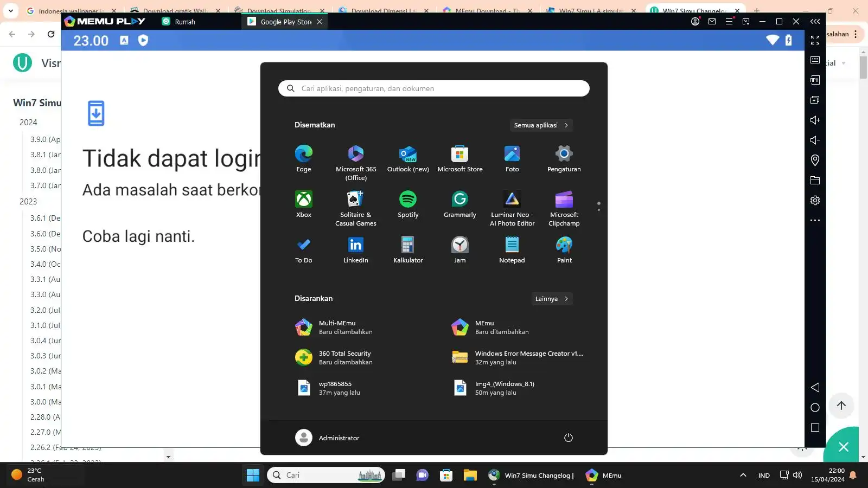This screenshot has width=868, height=488.
Task: Open the To Do app
Action: [304, 250]
